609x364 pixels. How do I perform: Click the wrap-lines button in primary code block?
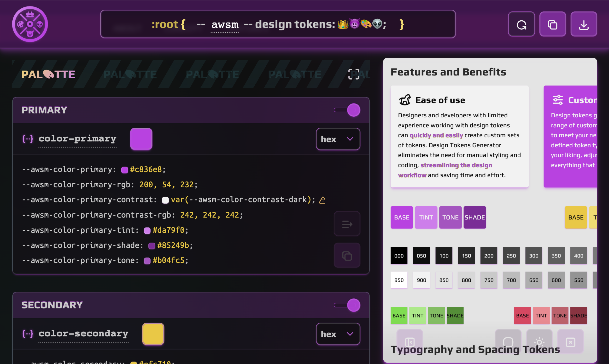pos(347,224)
